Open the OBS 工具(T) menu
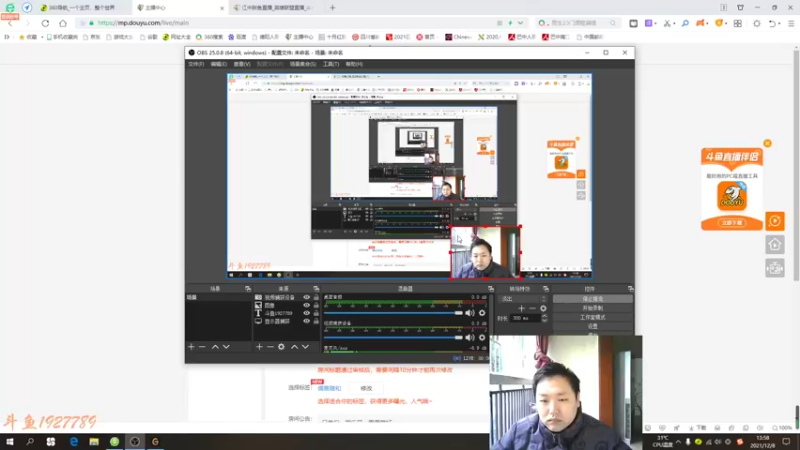The image size is (800, 450). (x=331, y=64)
